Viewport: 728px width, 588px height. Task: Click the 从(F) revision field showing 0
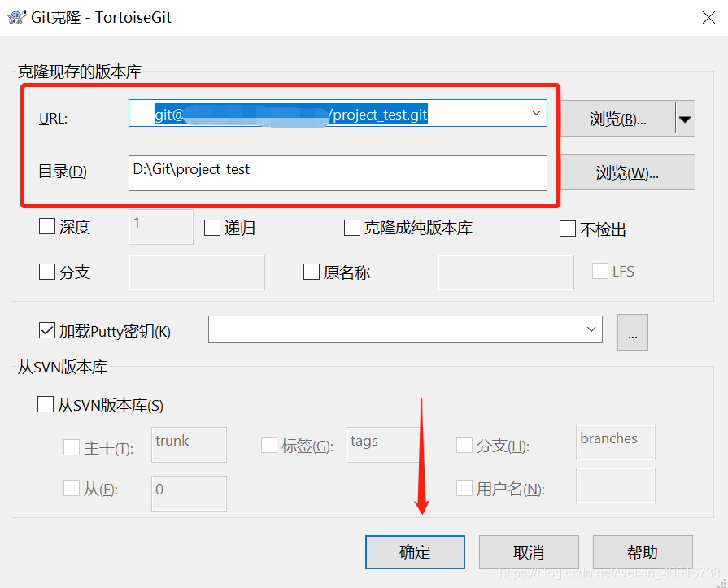point(189,494)
